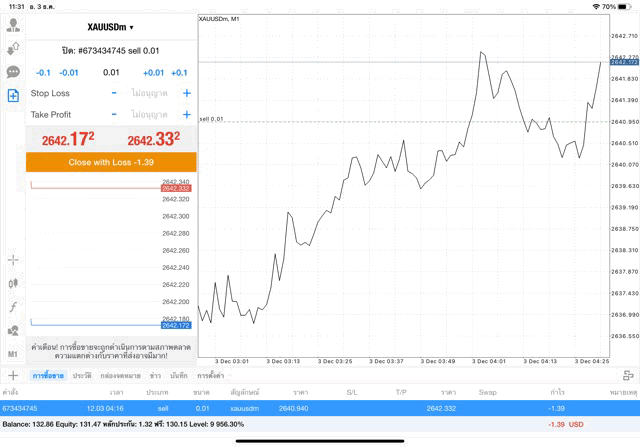This screenshot has width=640, height=447.
Task: Tap the chart type candlestick icon
Action: pyautogui.click(x=13, y=283)
